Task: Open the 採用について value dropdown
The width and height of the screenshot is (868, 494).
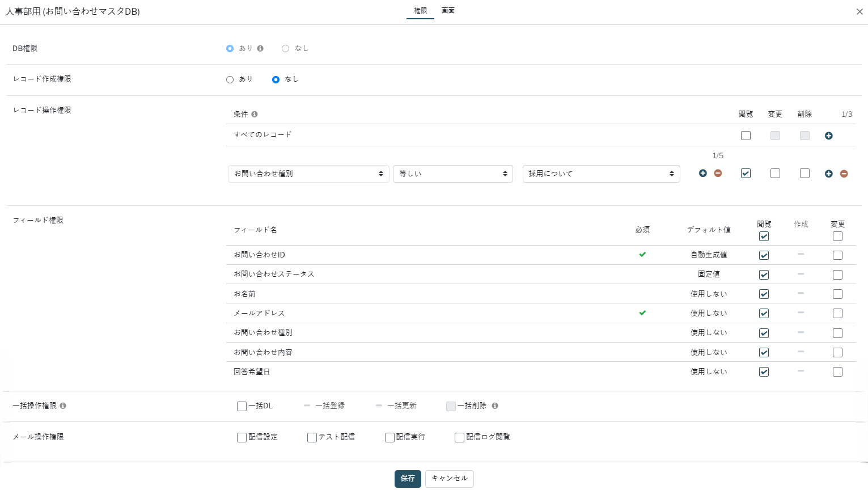Action: [601, 174]
